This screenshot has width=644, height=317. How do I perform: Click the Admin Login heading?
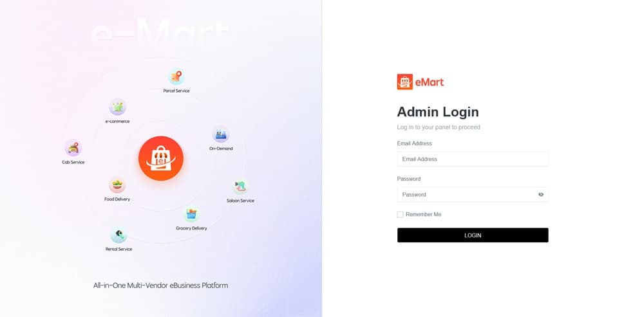click(438, 112)
